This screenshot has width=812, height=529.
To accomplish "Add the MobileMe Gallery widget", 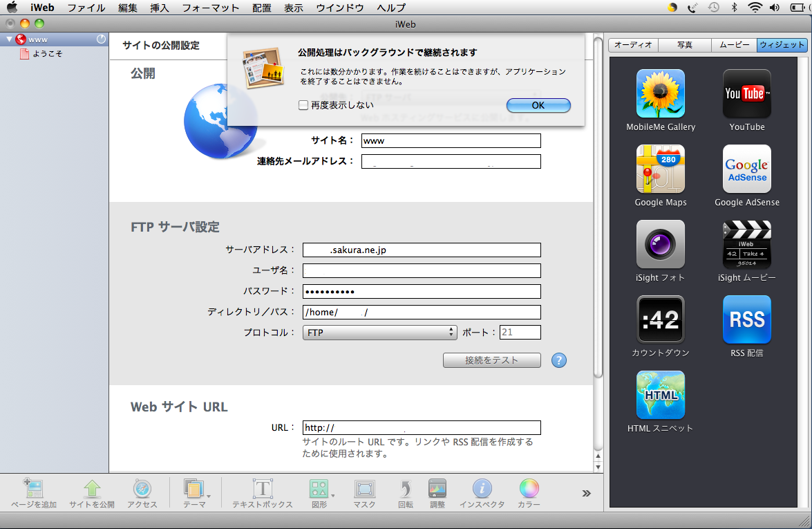I will click(x=660, y=93).
